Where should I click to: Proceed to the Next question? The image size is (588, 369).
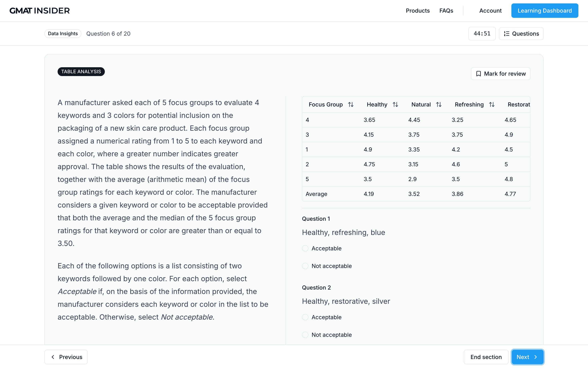coord(527,357)
